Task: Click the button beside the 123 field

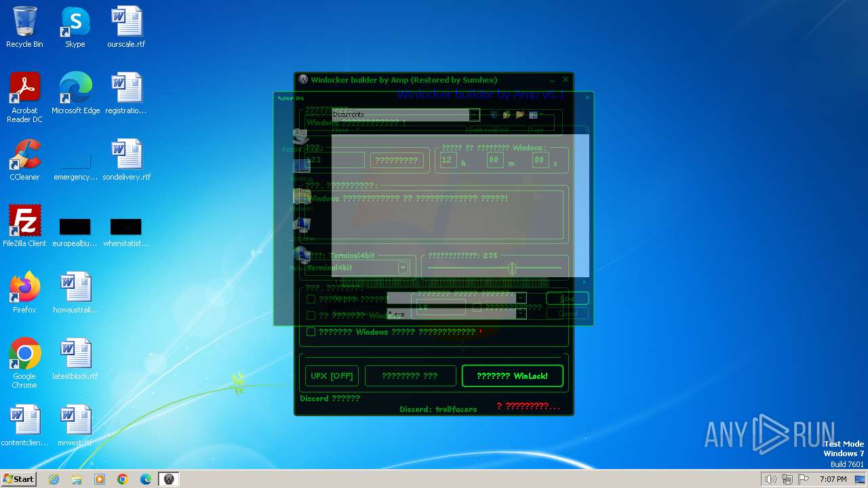Action: coord(397,160)
